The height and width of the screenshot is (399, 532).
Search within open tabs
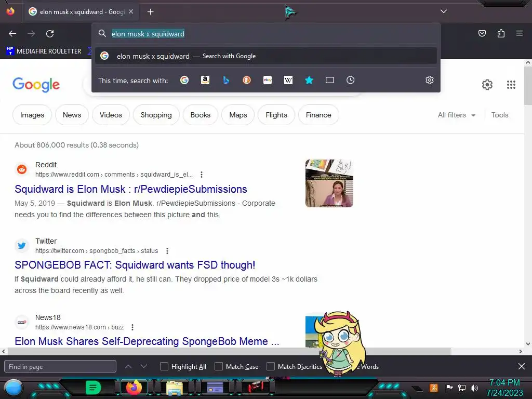(x=330, y=80)
